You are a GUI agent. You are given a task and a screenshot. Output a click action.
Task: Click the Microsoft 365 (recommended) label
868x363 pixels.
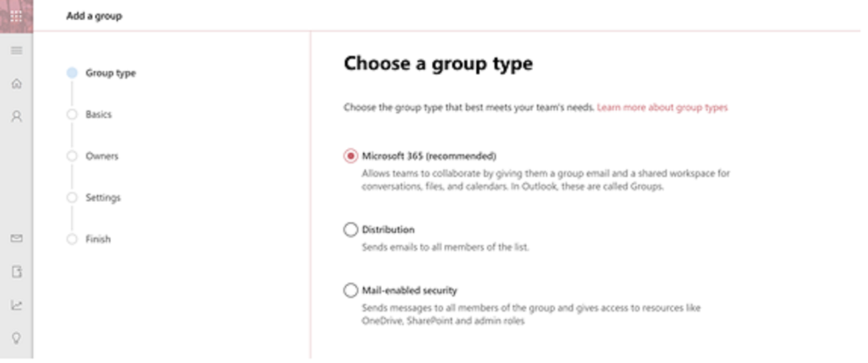[x=429, y=156]
